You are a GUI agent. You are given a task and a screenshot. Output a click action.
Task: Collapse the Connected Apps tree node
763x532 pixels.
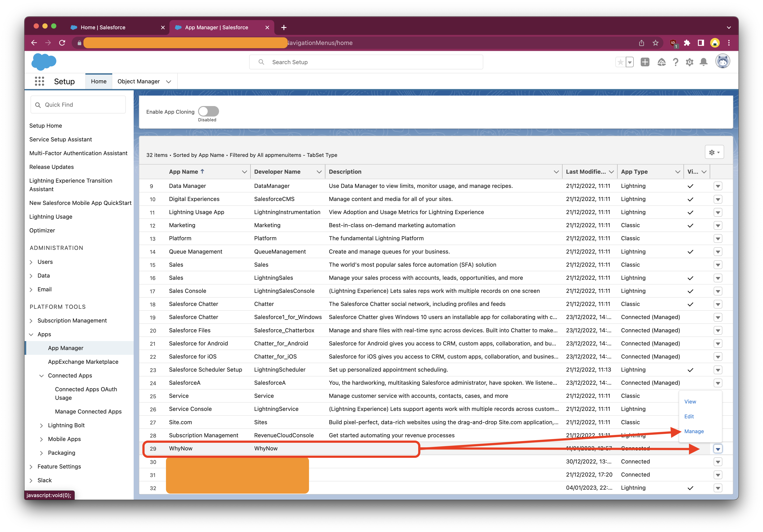[41, 376]
